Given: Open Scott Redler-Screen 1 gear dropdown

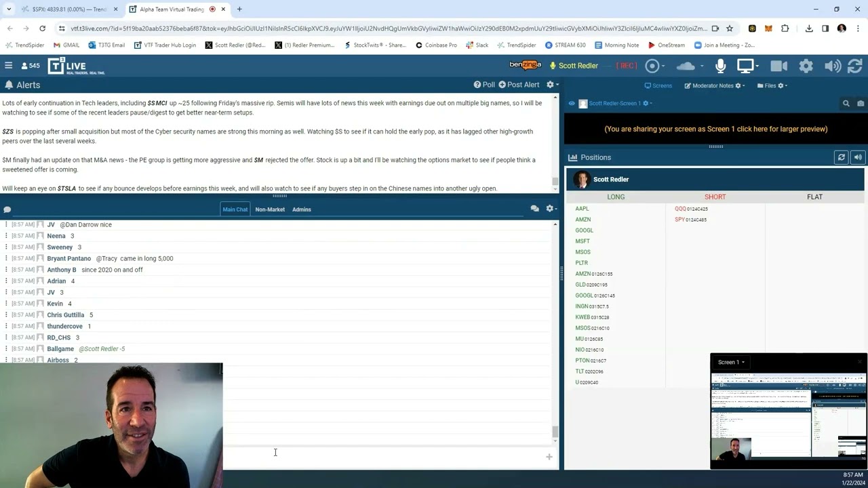Looking at the screenshot, I should [647, 104].
